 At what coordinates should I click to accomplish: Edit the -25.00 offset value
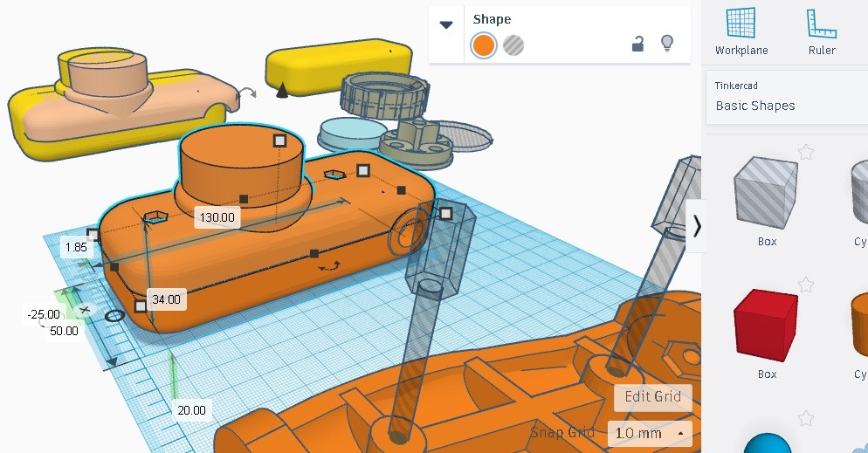44,314
